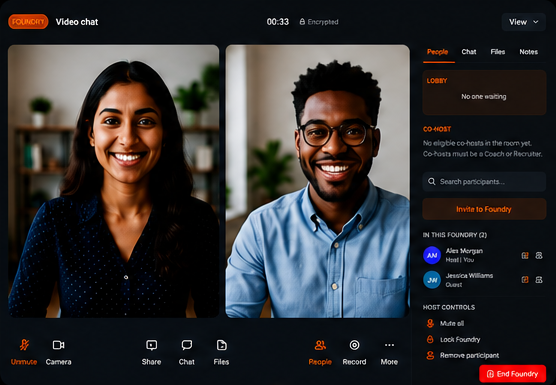Screen dimensions: 556x385
Task: Click Lock Foundry host control
Action: tap(453, 340)
